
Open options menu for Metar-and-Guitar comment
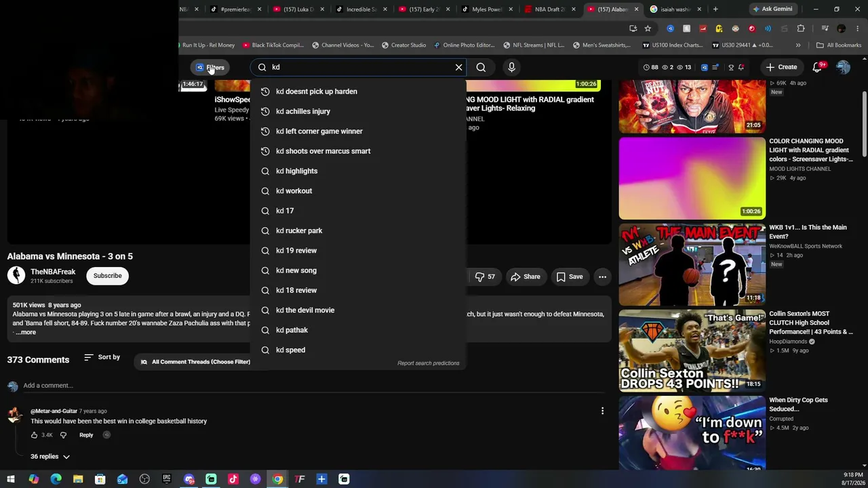[x=602, y=411]
